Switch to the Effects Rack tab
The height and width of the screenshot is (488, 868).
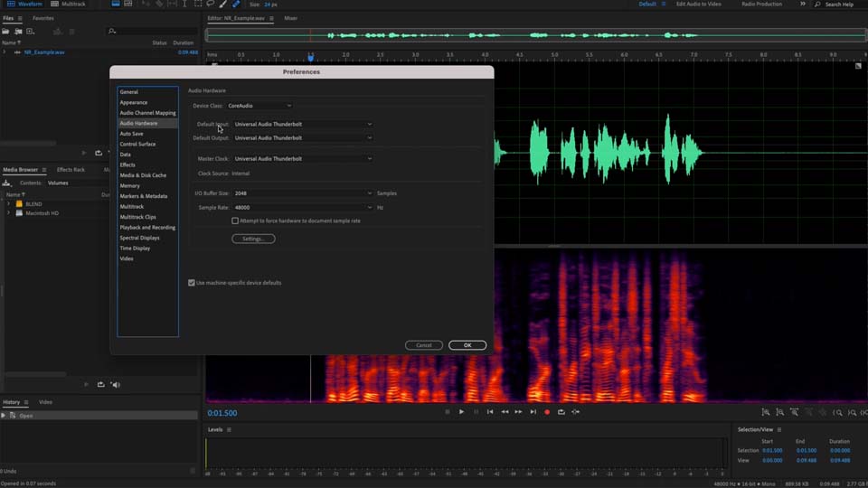click(71, 170)
